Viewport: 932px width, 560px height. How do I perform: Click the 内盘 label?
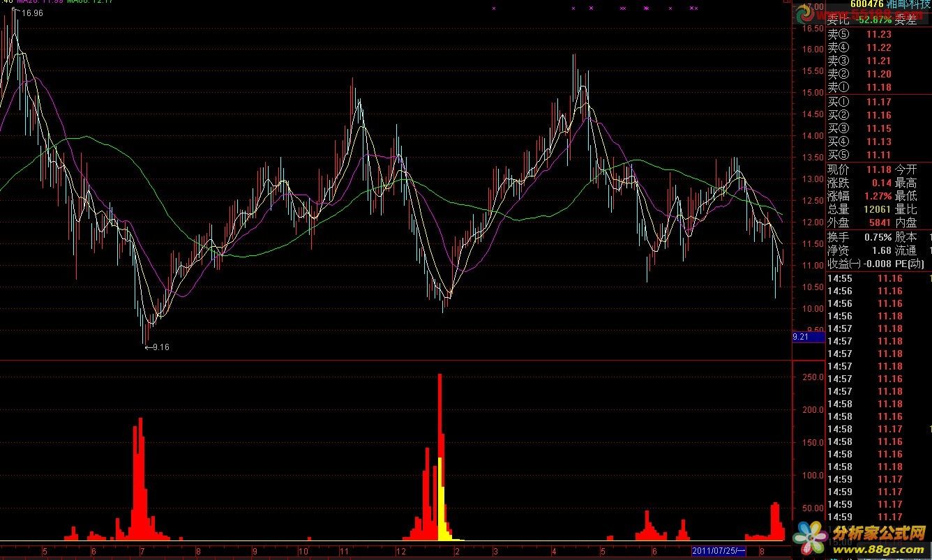[905, 222]
